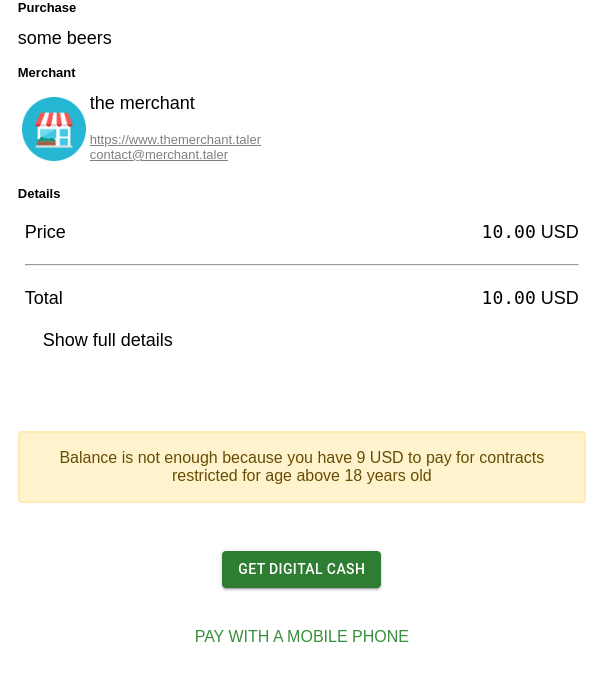Click the Details section heading
592x677 pixels.
39,193
